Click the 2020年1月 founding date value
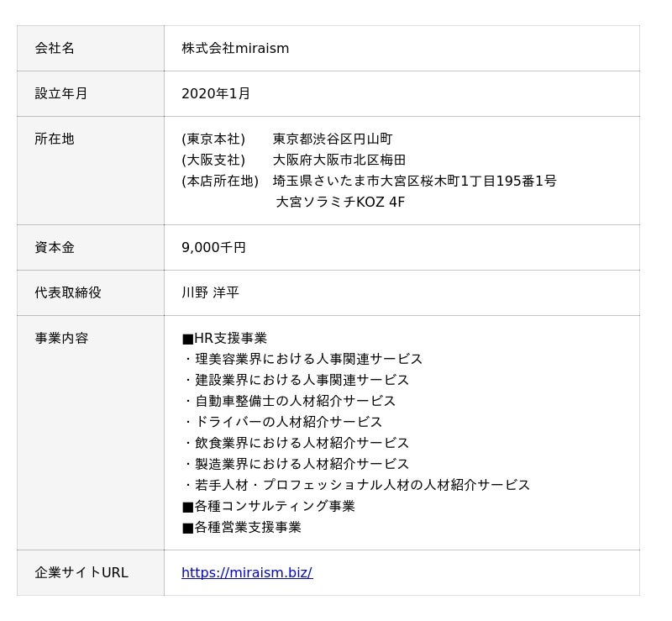Viewport: 672px width, 621px height. [x=216, y=93]
